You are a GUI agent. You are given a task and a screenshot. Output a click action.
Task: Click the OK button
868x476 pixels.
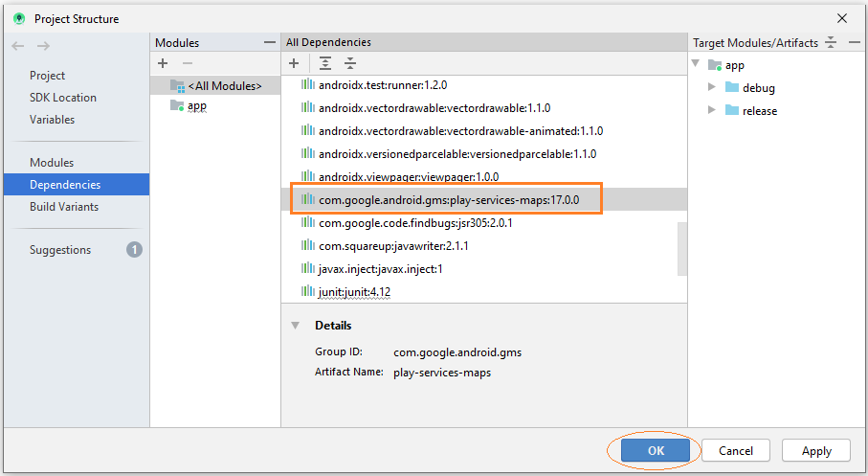click(x=656, y=450)
